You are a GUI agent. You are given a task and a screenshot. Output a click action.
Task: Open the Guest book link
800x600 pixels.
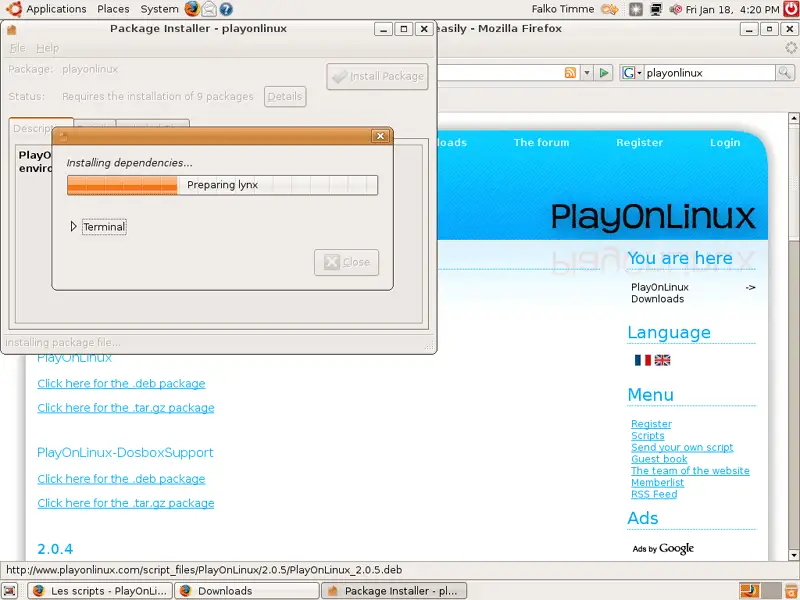(659, 459)
